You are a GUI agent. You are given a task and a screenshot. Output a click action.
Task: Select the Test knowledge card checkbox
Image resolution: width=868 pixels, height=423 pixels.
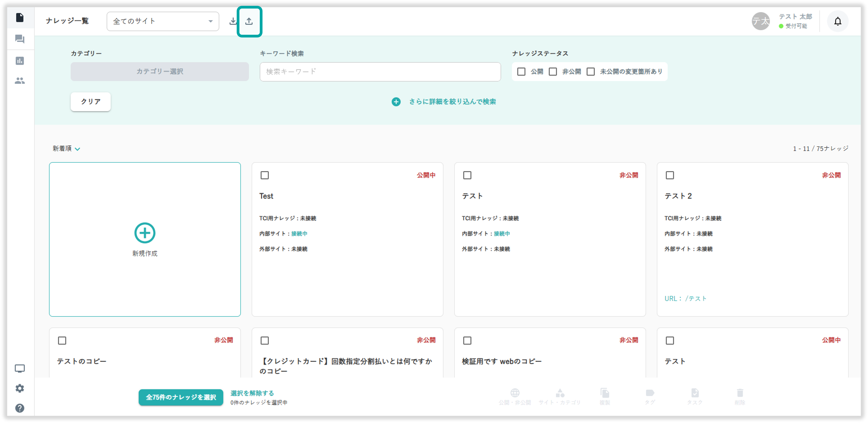tap(264, 175)
